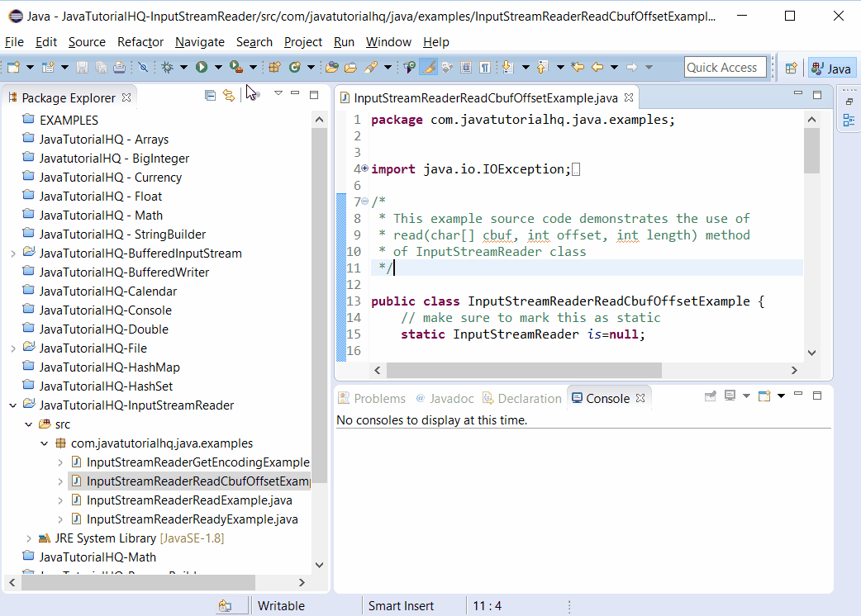Click the Back navigation arrow
Image resolution: width=861 pixels, height=616 pixels.
(597, 67)
